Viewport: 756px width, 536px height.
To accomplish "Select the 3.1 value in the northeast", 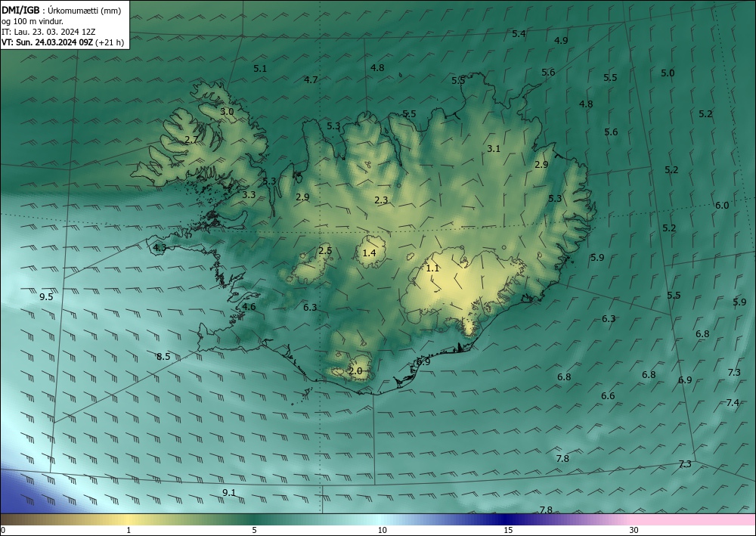I will [494, 149].
